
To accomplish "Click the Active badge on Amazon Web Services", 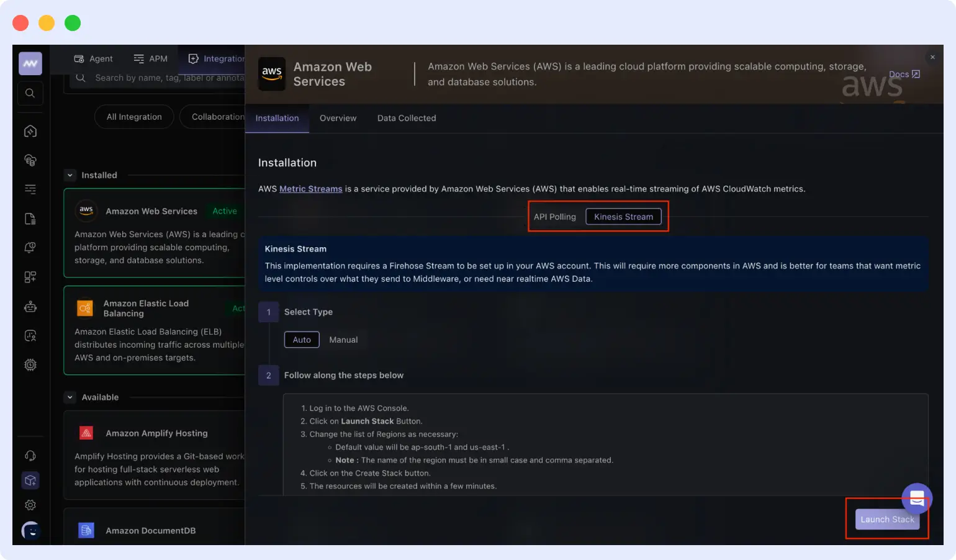I will point(225,211).
